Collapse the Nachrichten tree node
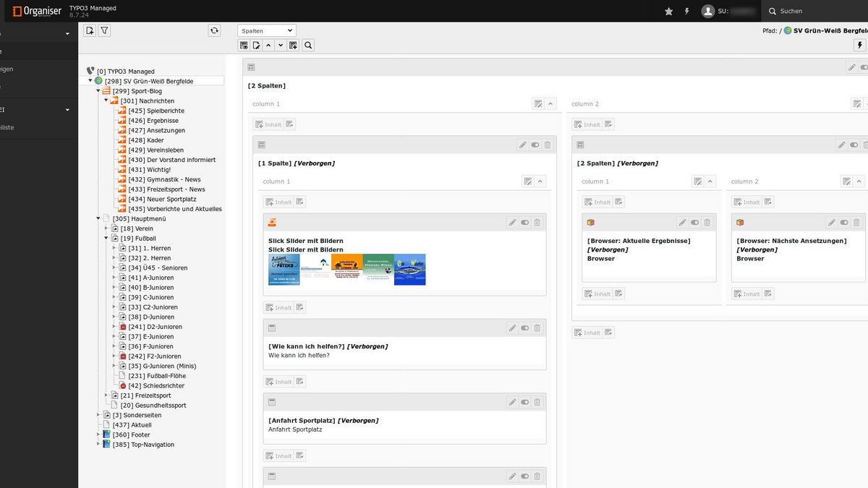The width and height of the screenshot is (868, 488). click(106, 100)
